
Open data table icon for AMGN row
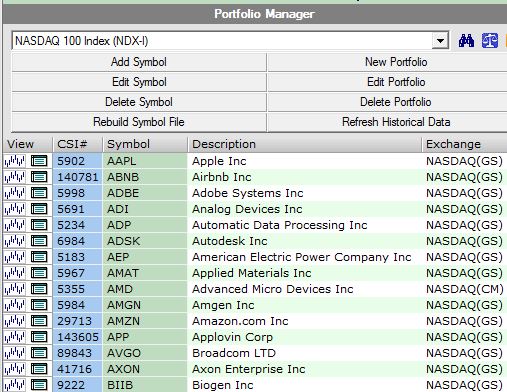point(39,305)
